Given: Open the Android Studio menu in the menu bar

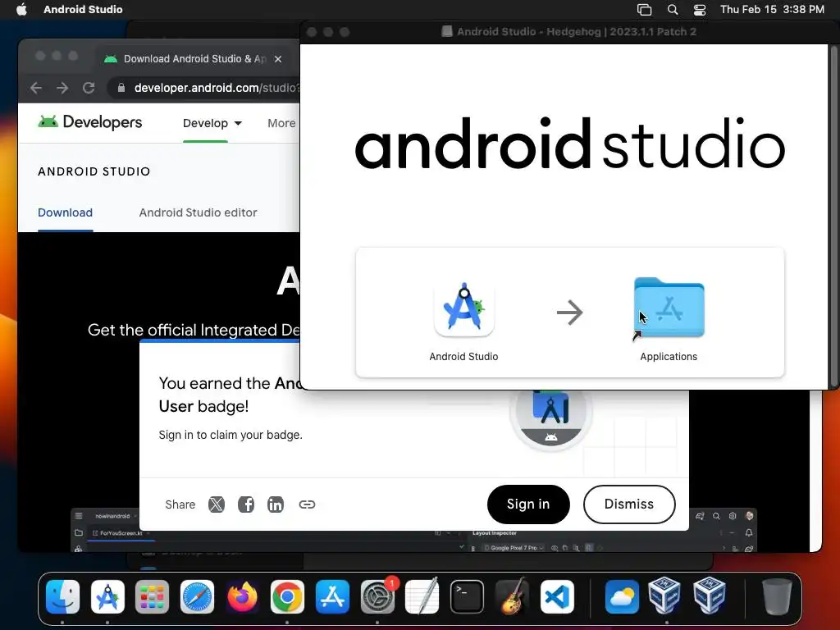Looking at the screenshot, I should point(83,9).
